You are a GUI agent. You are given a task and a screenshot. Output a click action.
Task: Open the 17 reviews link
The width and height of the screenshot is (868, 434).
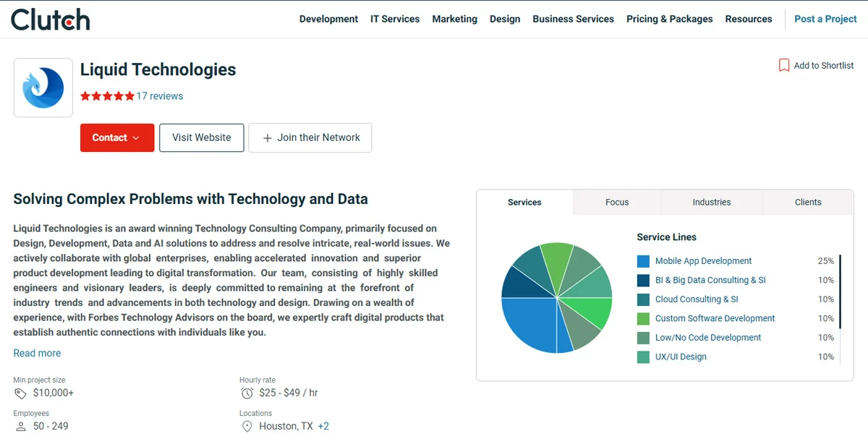pos(160,96)
